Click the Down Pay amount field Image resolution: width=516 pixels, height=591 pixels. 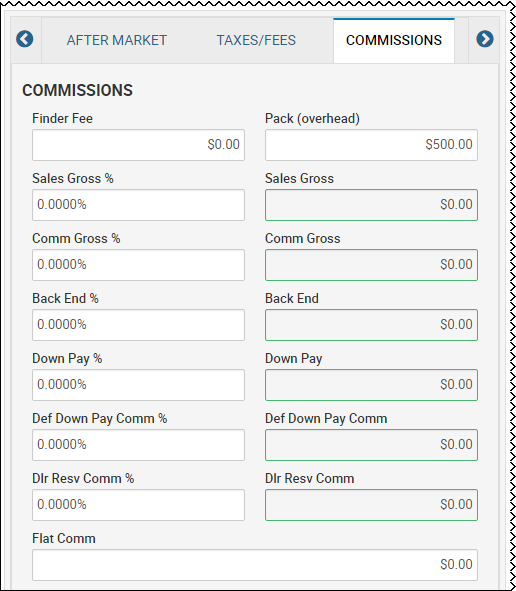click(371, 385)
